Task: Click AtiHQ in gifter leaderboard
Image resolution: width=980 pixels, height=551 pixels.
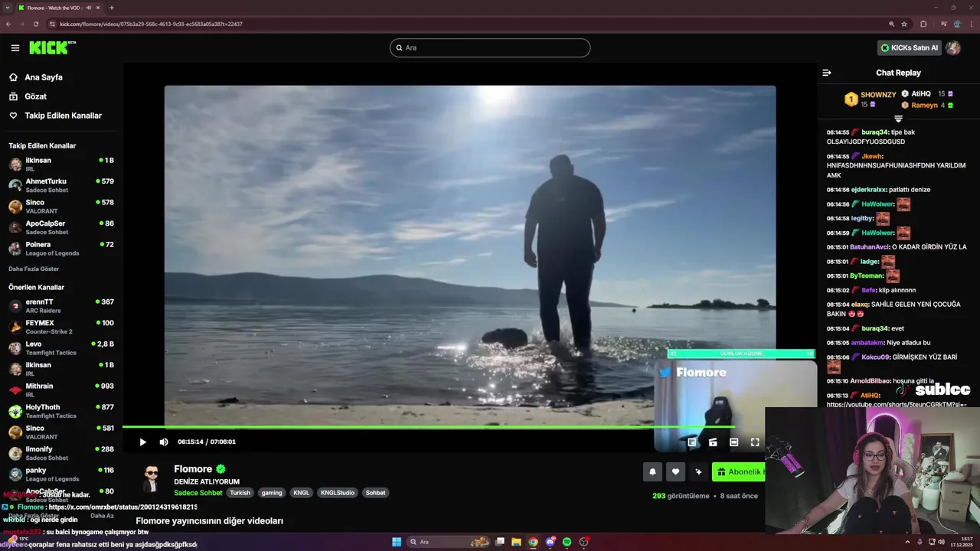Action: [921, 93]
